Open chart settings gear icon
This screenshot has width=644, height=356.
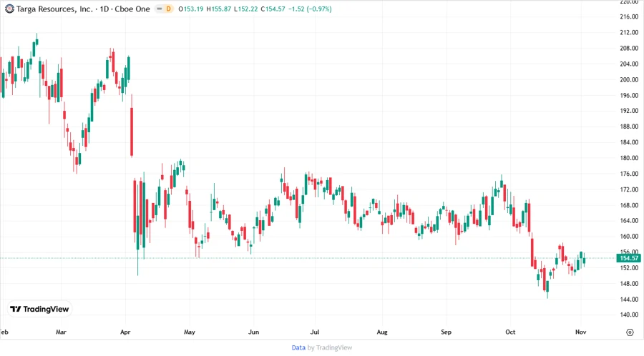(630, 332)
